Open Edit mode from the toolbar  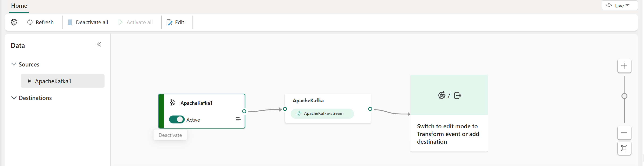tap(175, 22)
